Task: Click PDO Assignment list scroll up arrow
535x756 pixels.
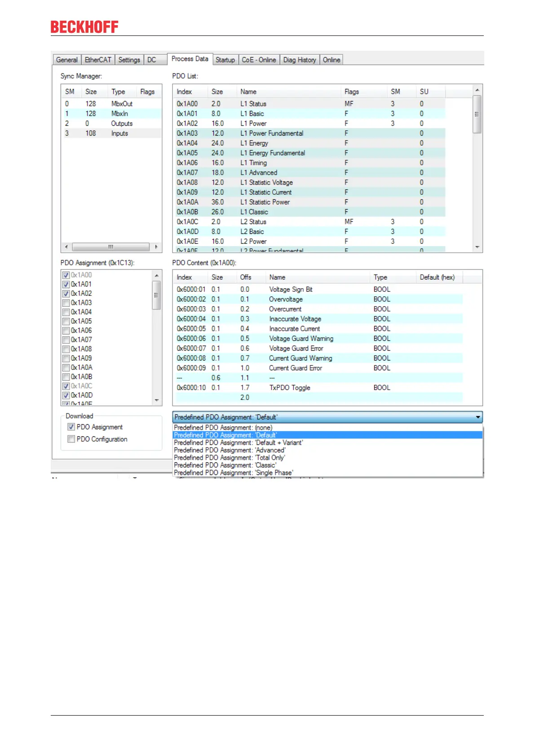Action: [x=157, y=276]
